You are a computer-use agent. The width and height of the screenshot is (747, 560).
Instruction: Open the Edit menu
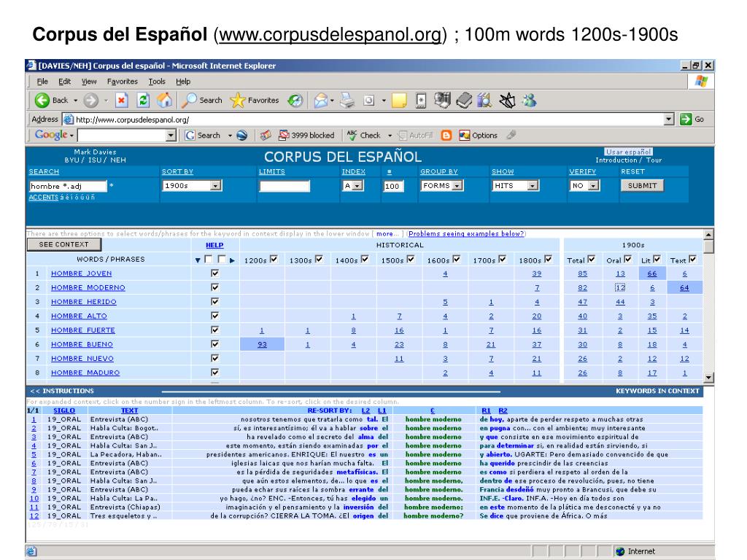click(x=64, y=82)
